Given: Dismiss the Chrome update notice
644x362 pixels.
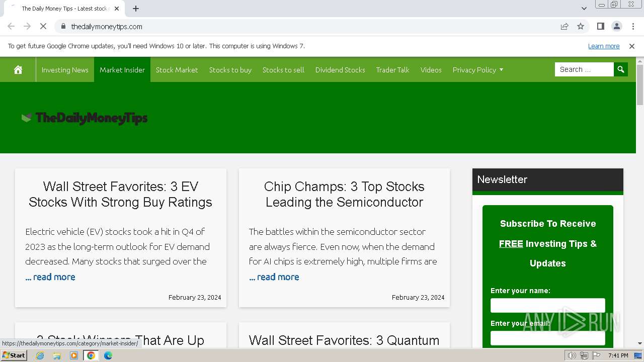Looking at the screenshot, I should tap(632, 46).
